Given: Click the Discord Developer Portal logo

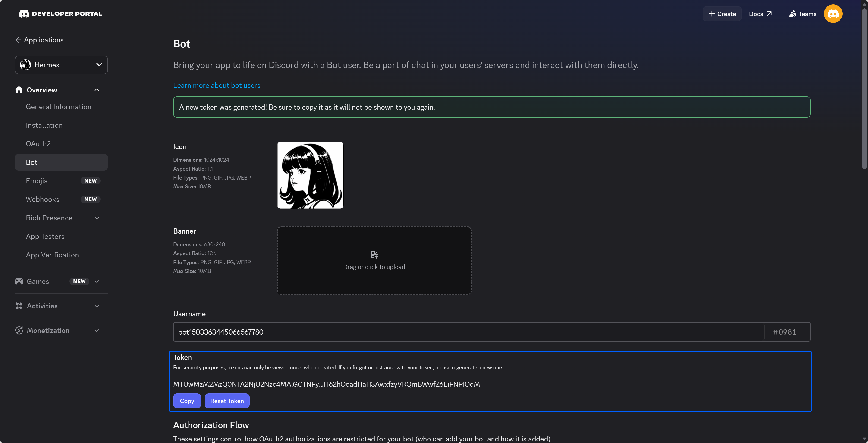Looking at the screenshot, I should 60,13.
